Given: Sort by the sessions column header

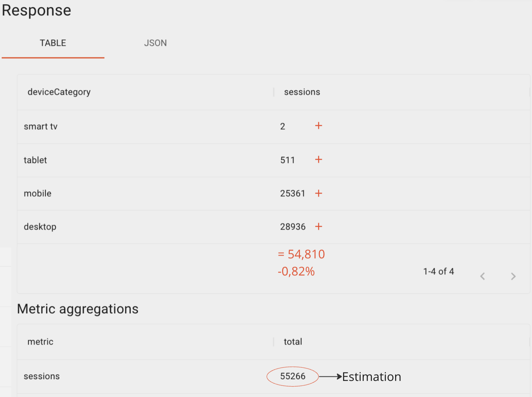Looking at the screenshot, I should [302, 92].
